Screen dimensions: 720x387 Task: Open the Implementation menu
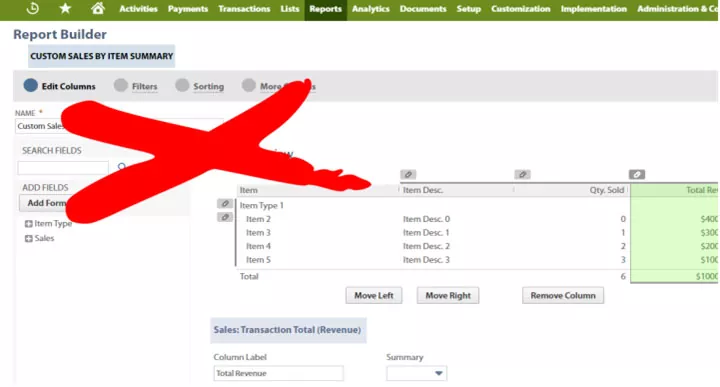click(x=593, y=9)
